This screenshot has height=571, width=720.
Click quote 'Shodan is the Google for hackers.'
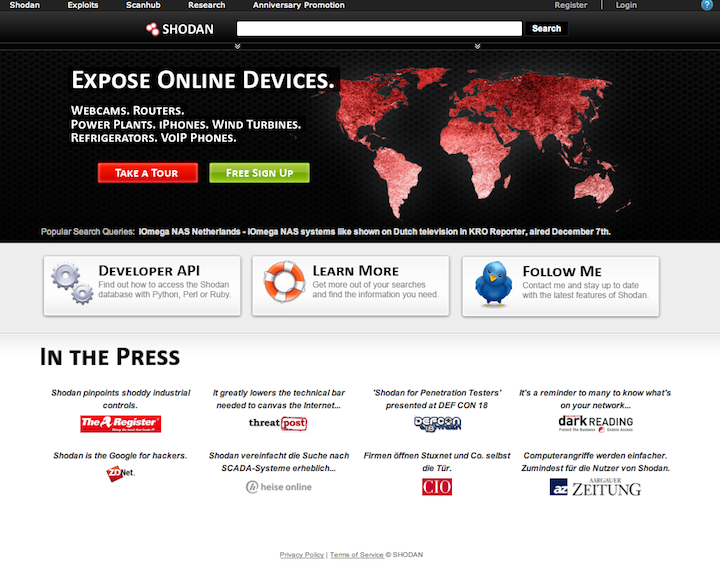pyautogui.click(x=120, y=456)
